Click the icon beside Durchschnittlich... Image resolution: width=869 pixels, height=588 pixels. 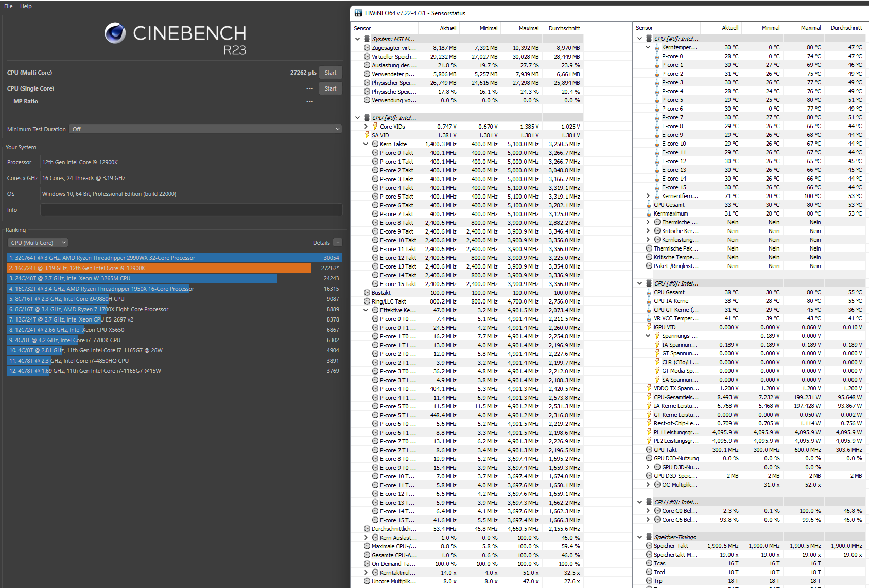(367, 529)
